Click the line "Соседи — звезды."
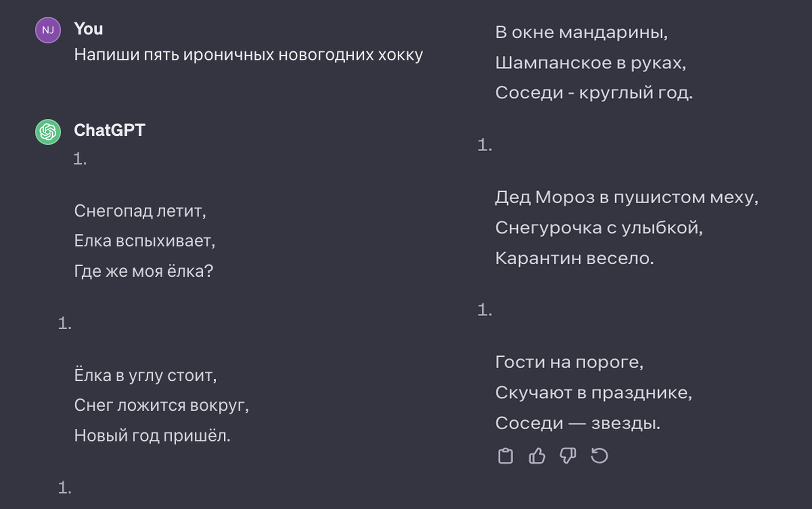Screen dimensions: 812x509 tap(578, 423)
